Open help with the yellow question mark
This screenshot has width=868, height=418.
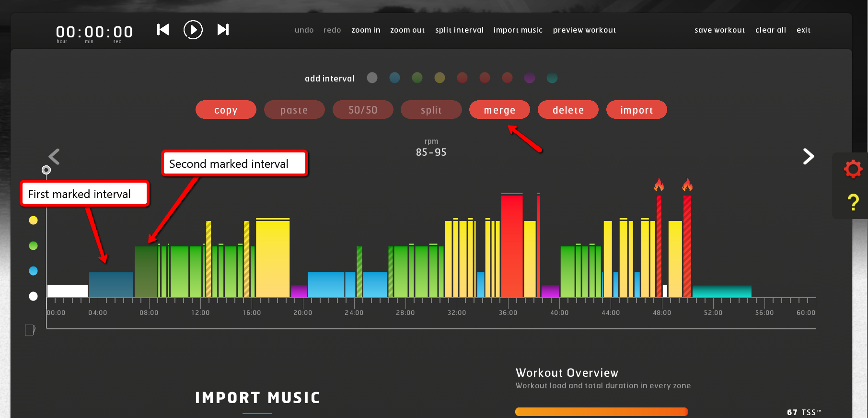pos(853,202)
